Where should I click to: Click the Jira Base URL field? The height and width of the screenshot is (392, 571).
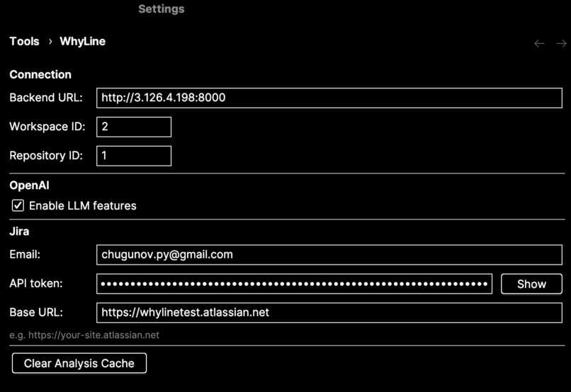coord(329,313)
